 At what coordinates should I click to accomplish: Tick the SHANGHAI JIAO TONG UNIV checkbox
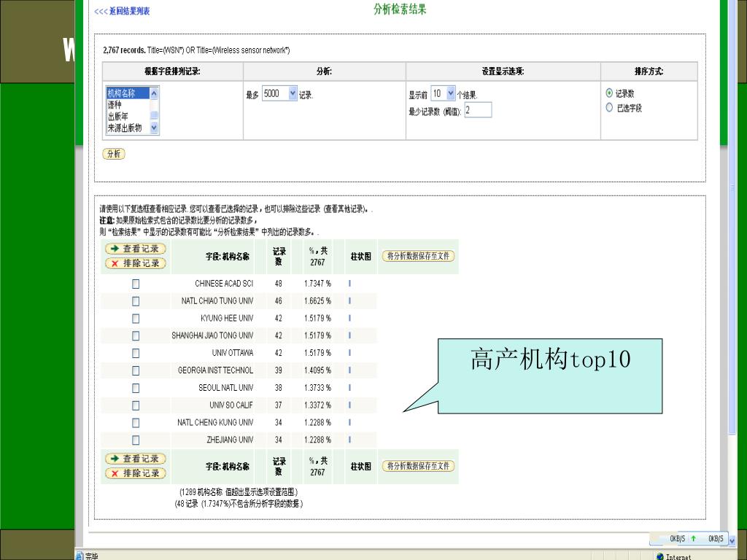coord(136,335)
